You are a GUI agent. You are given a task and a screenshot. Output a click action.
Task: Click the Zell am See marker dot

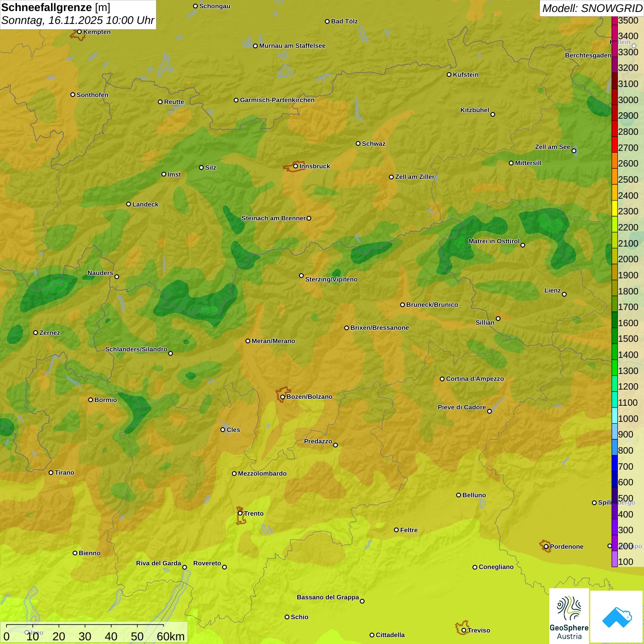(x=574, y=150)
